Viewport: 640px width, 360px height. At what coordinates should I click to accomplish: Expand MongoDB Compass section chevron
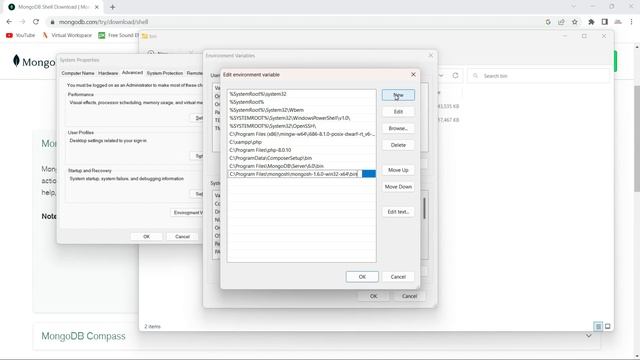589,336
